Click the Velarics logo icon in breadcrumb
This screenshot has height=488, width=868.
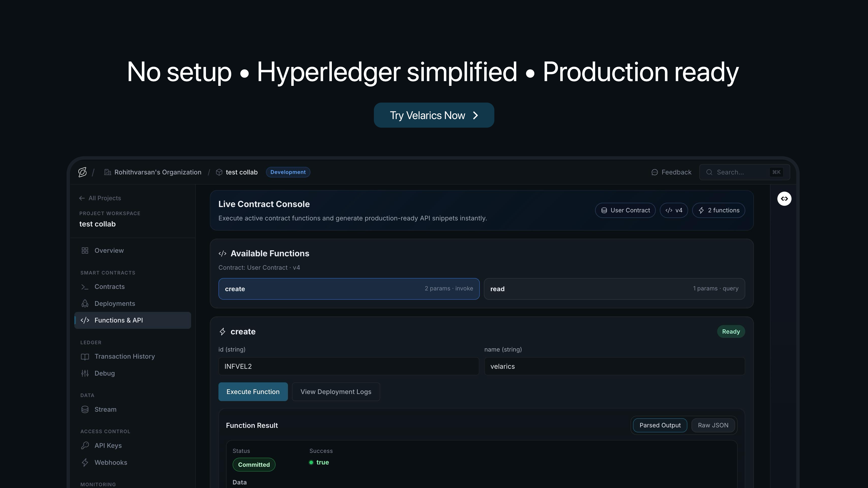click(83, 172)
